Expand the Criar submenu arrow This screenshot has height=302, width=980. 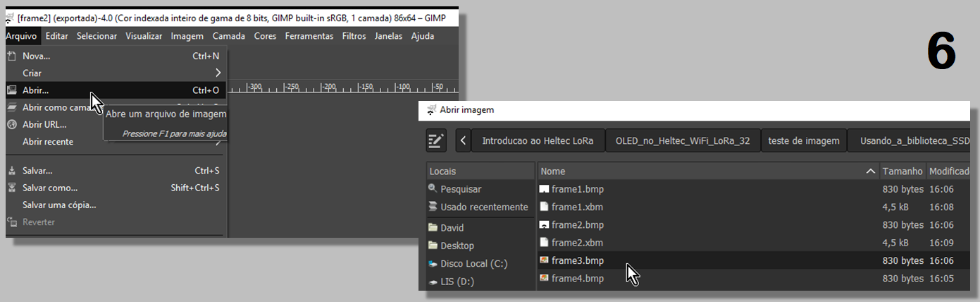click(218, 73)
